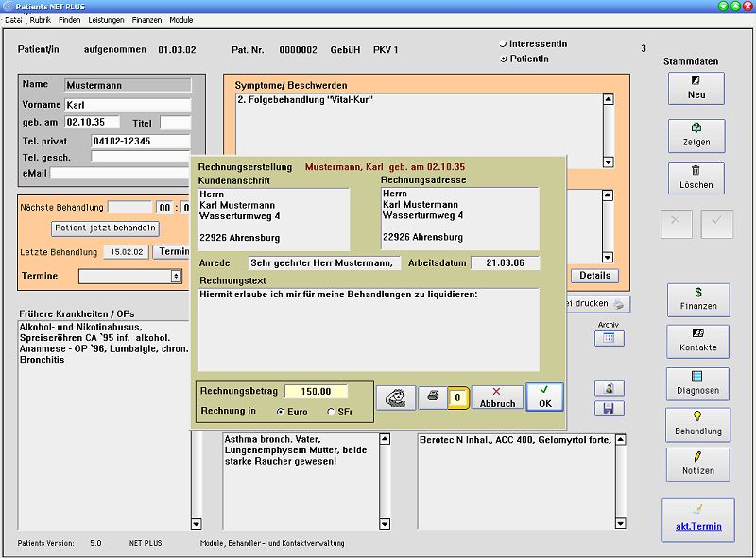Click the Anrede field in invoice dialog
This screenshot has height=558, width=756.
324,263
